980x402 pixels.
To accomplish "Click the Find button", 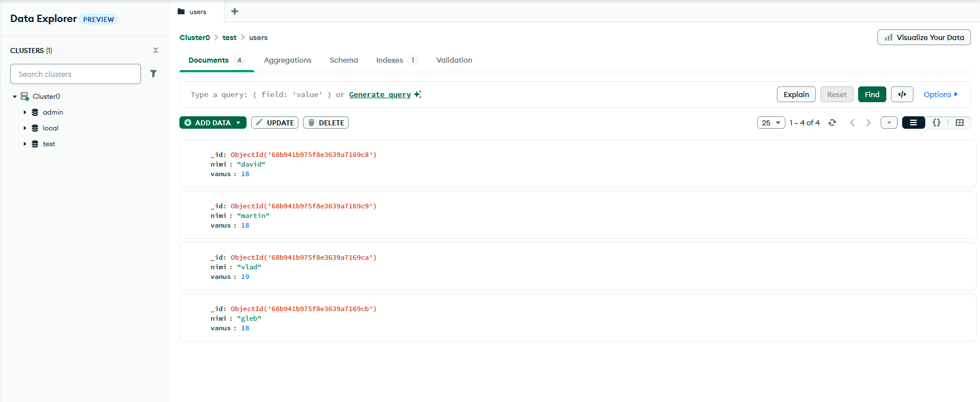I will coord(872,94).
